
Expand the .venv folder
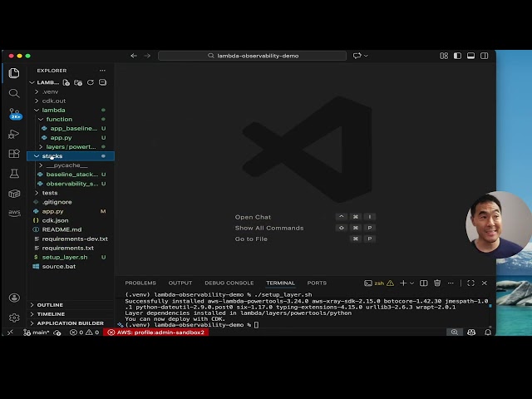tap(71, 91)
